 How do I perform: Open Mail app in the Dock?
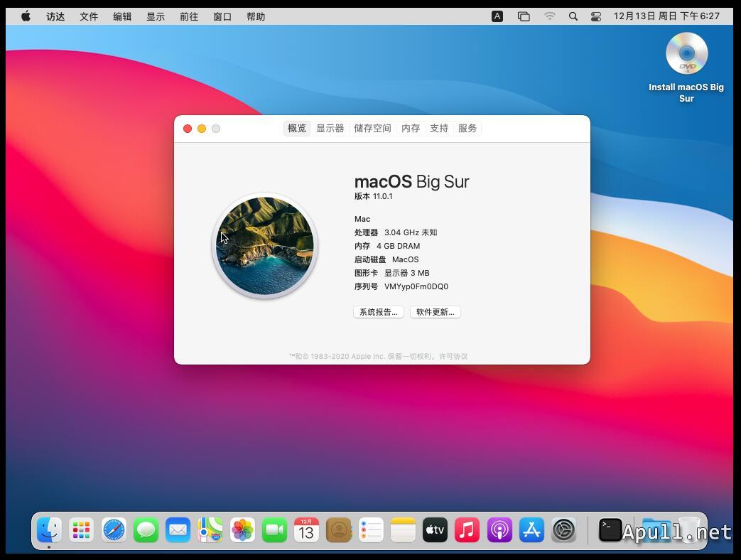pyautogui.click(x=178, y=529)
